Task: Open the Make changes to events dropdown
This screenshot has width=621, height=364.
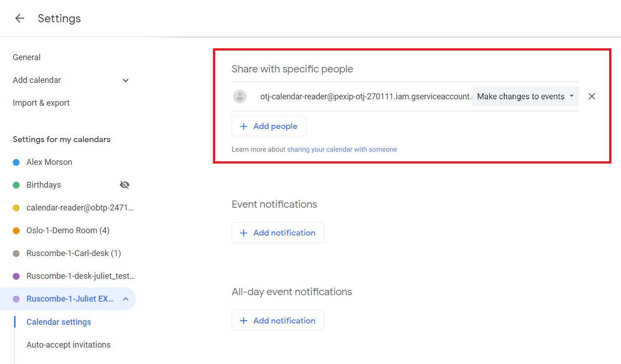Action: (x=525, y=97)
